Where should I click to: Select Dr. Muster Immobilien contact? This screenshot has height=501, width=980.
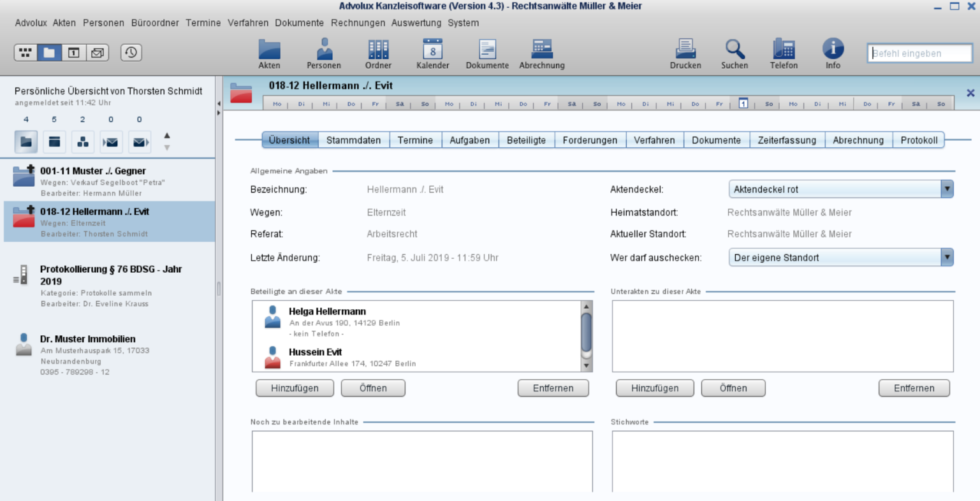(x=110, y=355)
